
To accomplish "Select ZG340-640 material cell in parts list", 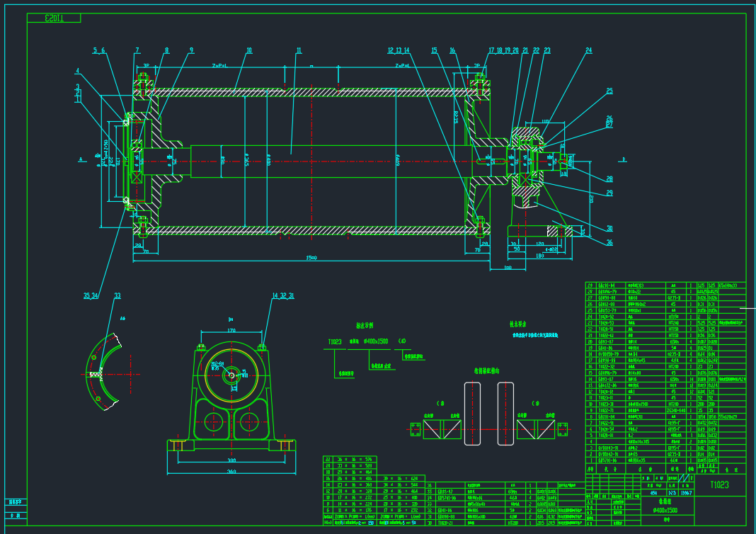I will pyautogui.click(x=676, y=411).
